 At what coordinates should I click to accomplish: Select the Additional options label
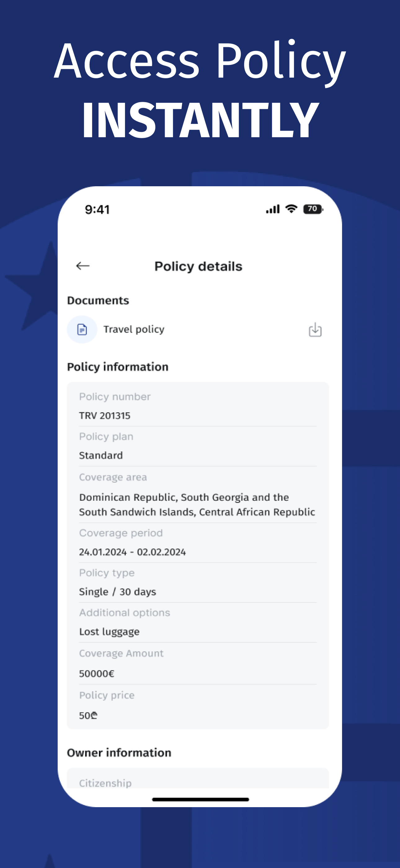tap(125, 613)
